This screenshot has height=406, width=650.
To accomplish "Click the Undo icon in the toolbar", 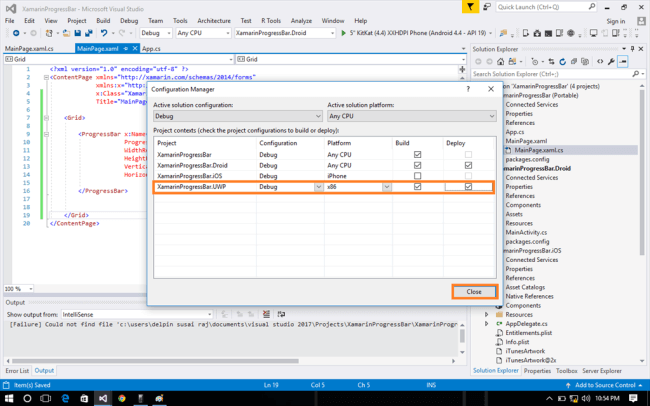I will tap(103, 33).
